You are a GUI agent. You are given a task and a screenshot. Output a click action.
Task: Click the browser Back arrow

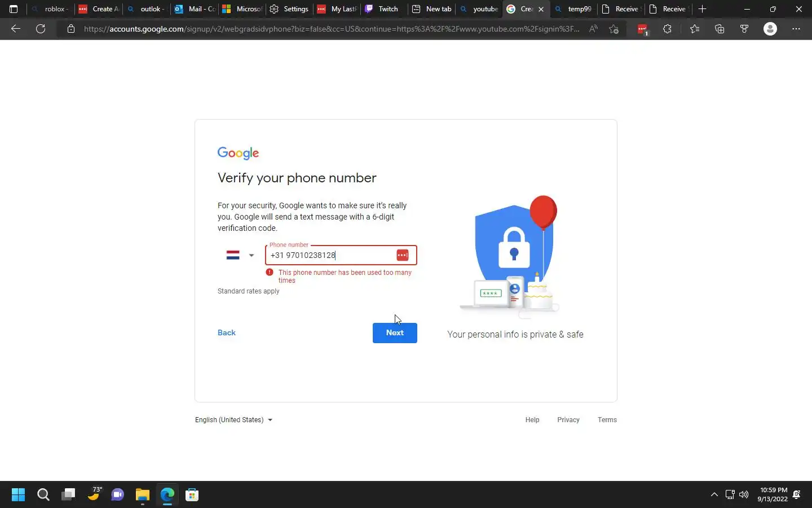(x=16, y=29)
